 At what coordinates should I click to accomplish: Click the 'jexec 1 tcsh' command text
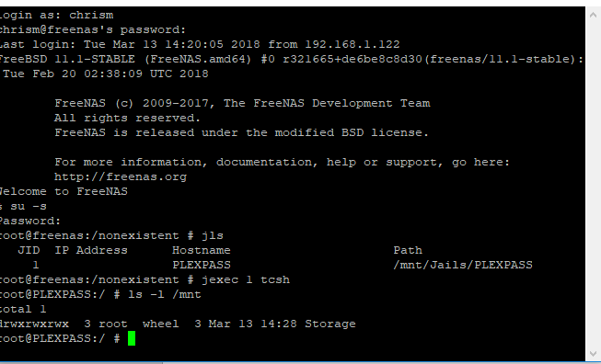tap(246, 279)
